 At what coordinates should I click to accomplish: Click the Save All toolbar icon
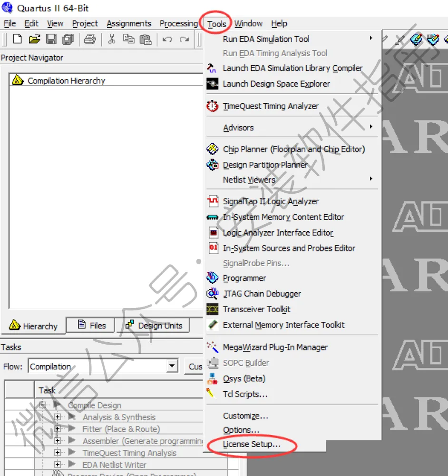pos(68,40)
